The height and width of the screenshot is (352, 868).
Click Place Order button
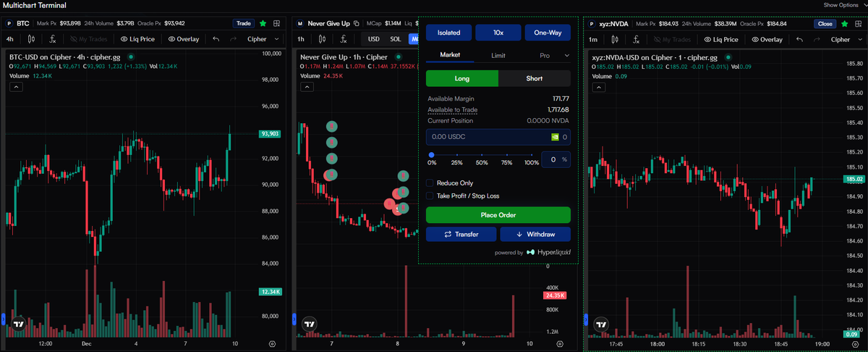[498, 214]
